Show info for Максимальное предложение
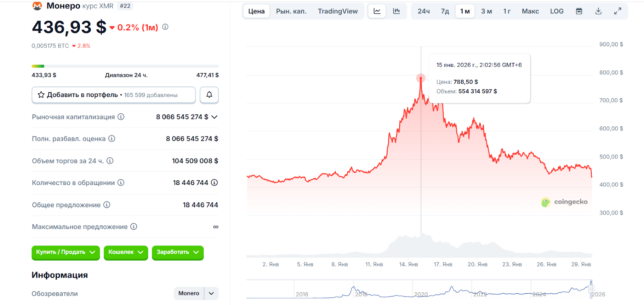This screenshot has height=305, width=644. pos(134,227)
